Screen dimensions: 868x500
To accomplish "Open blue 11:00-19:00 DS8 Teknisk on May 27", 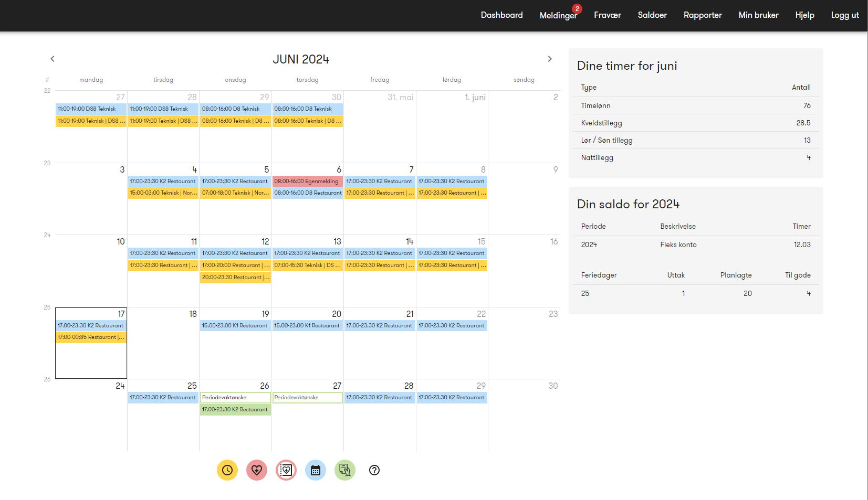I will (x=91, y=109).
